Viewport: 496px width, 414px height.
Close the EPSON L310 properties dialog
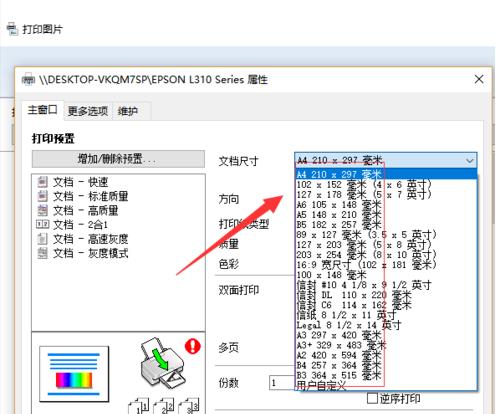[479, 79]
